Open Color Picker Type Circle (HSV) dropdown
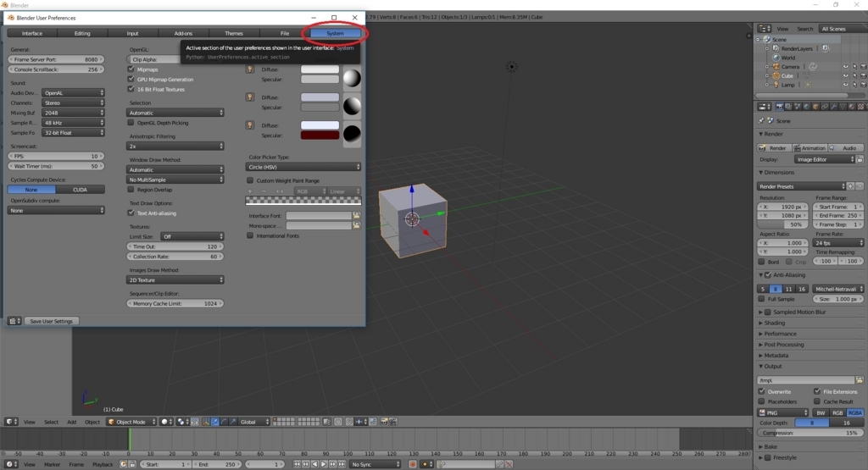Image resolution: width=868 pixels, height=470 pixels. coord(303,167)
